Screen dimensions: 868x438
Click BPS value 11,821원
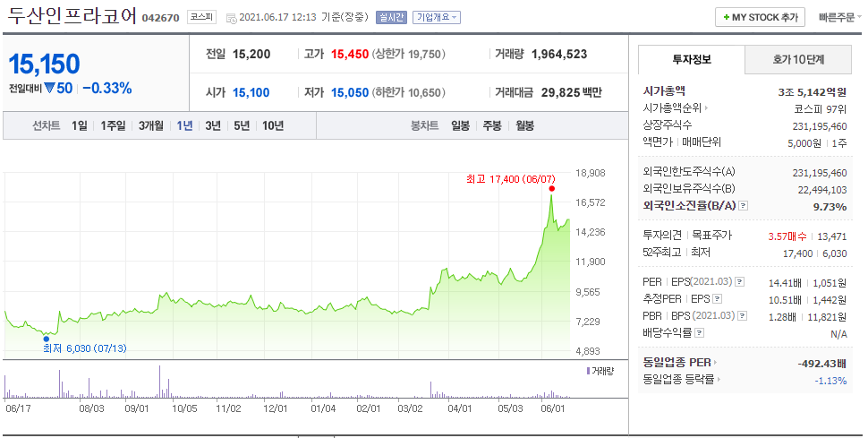[827, 317]
